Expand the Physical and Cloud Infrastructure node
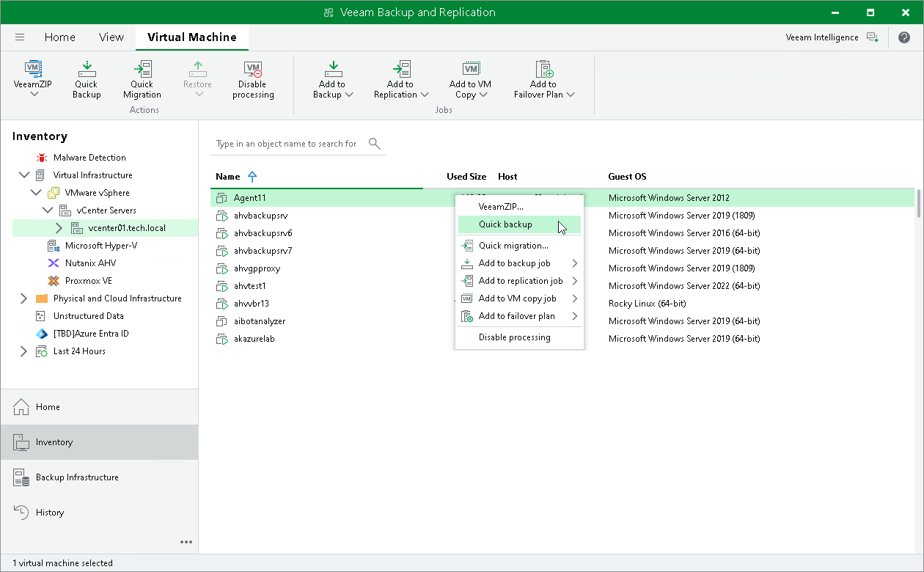This screenshot has width=924, height=572. tap(23, 298)
